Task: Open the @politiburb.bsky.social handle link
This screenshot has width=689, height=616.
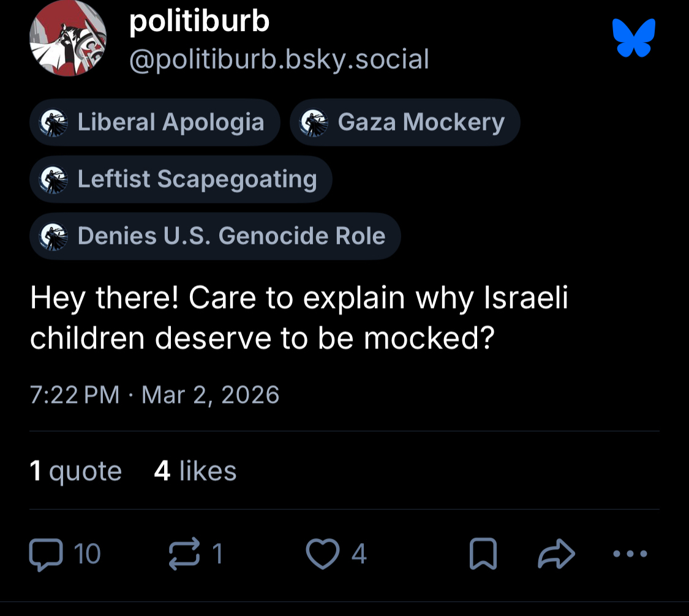Action: click(279, 59)
